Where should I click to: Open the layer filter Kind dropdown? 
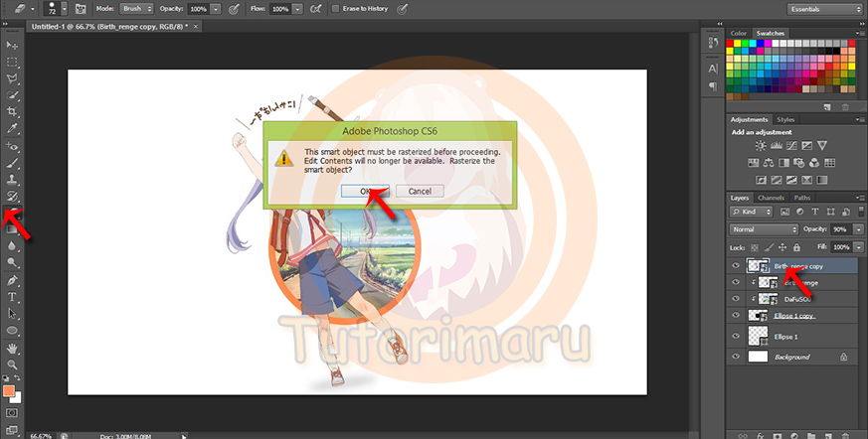pos(751,212)
